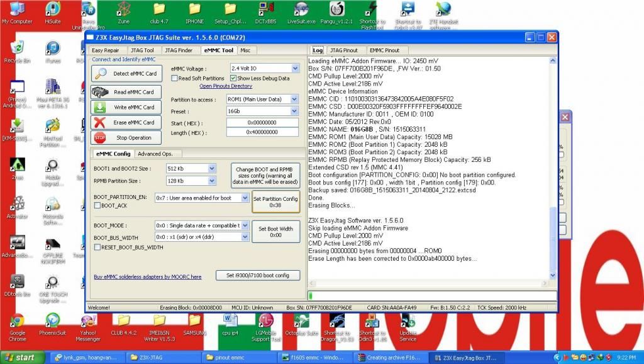Image resolution: width=644 pixels, height=364 pixels.
Task: Enable Read Soft Partitions checkbox
Action: (175, 78)
